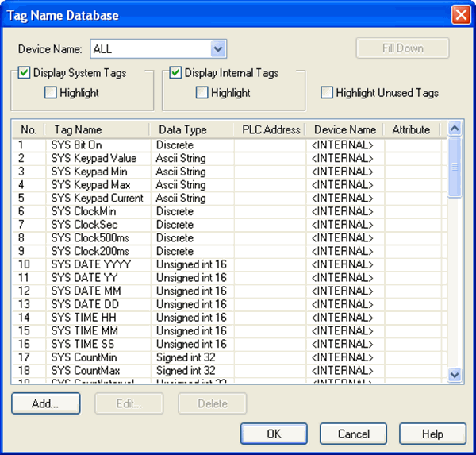Click the Cancel button

(353, 434)
